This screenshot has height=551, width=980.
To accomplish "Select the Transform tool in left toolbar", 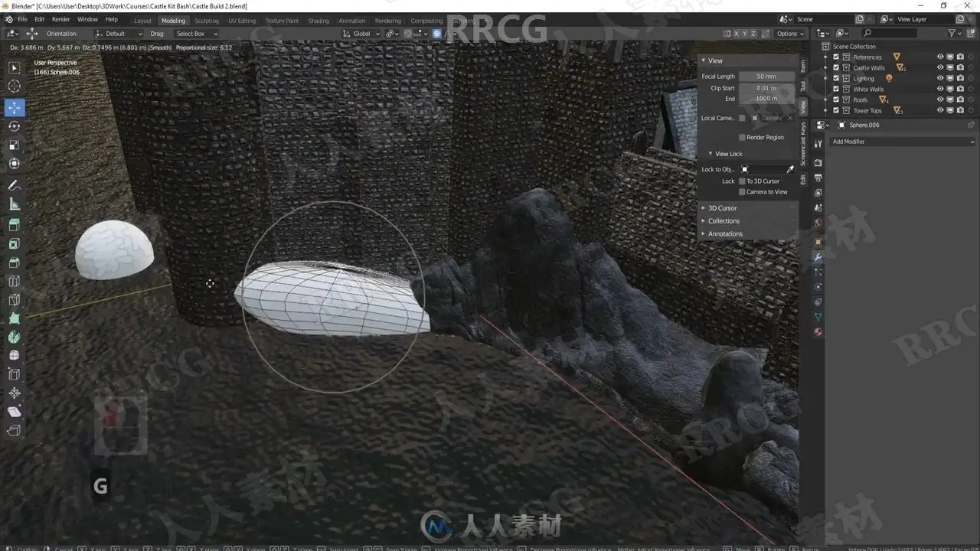I will pos(15,163).
